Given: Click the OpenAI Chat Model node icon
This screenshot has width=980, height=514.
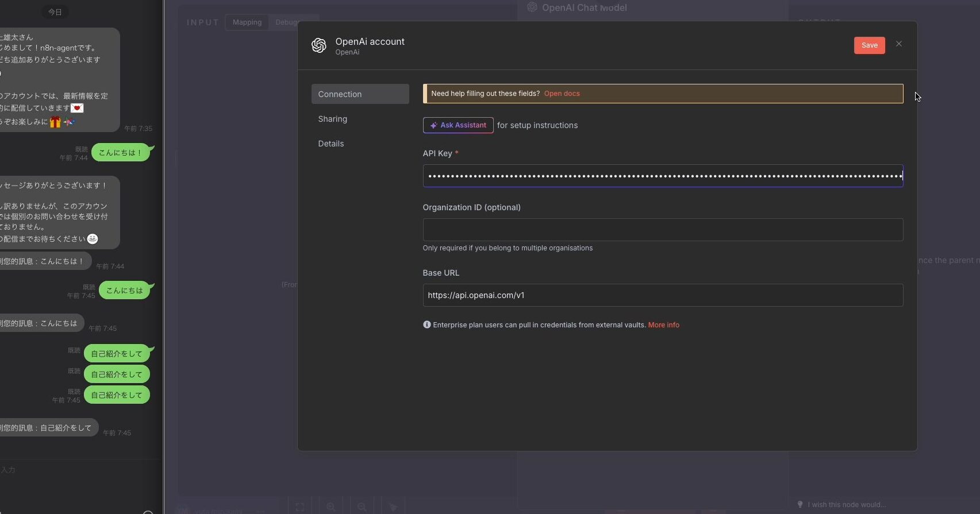Looking at the screenshot, I should point(532,7).
